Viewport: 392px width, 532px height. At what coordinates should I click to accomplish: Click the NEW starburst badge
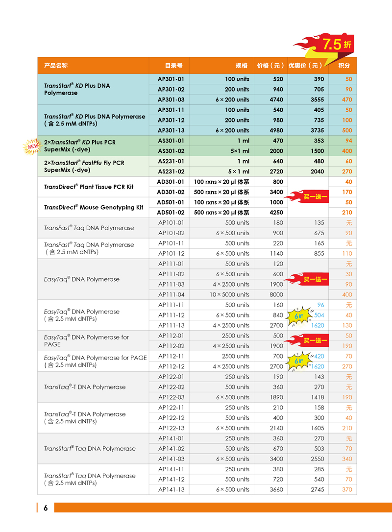[x=33, y=146]
